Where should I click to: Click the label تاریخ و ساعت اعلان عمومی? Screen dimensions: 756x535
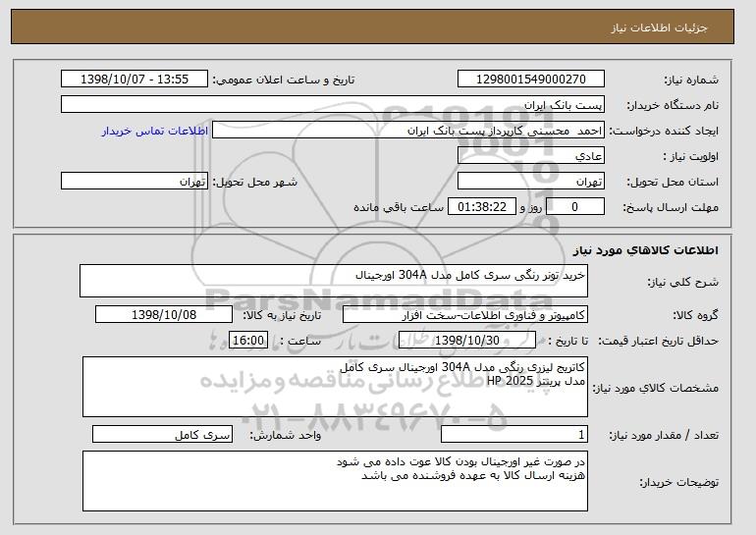pyautogui.click(x=284, y=80)
